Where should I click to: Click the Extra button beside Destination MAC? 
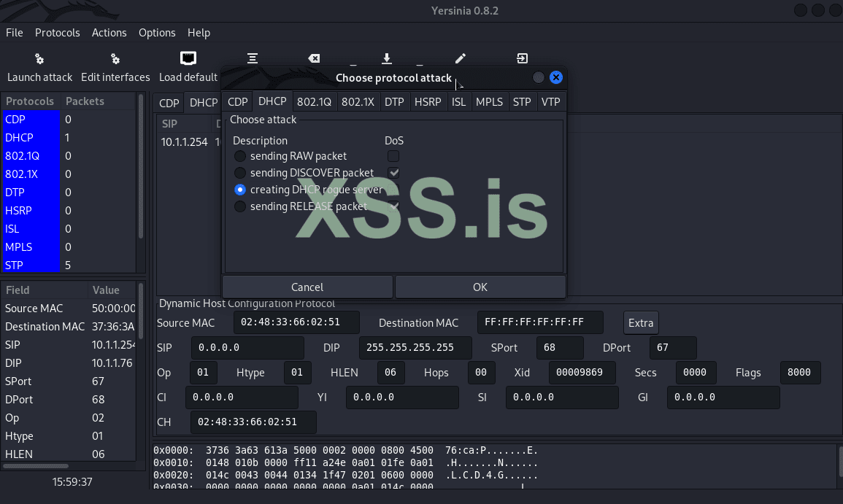[x=641, y=323]
